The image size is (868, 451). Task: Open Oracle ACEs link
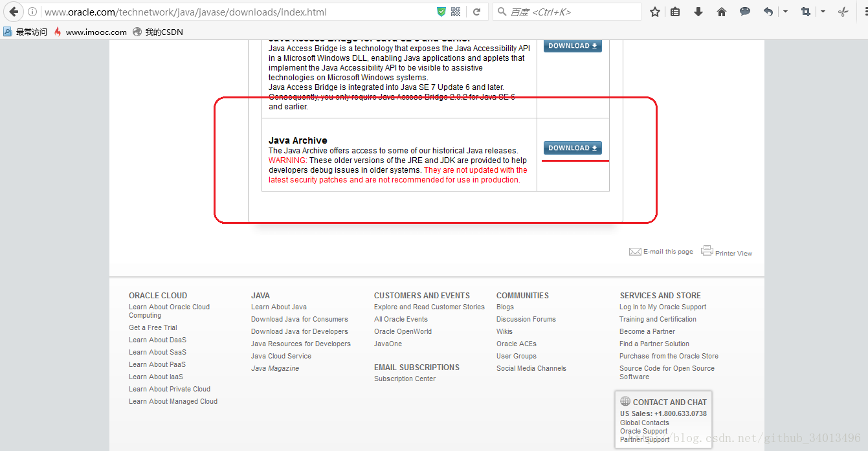[x=517, y=344]
